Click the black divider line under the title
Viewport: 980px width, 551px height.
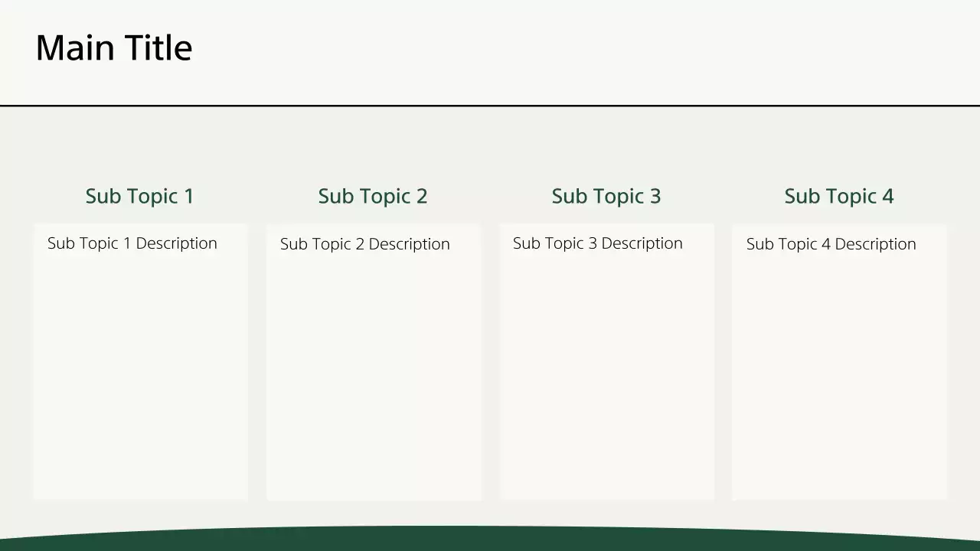pyautogui.click(x=490, y=105)
